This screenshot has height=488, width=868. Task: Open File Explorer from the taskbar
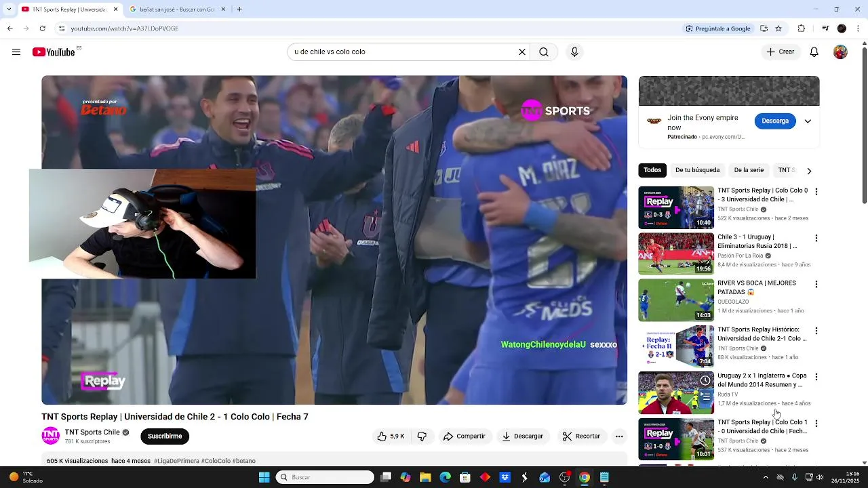(x=425, y=477)
